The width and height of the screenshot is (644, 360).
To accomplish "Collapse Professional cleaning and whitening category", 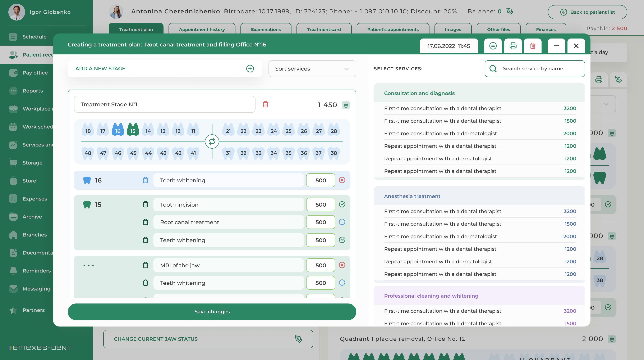I will click(x=479, y=296).
